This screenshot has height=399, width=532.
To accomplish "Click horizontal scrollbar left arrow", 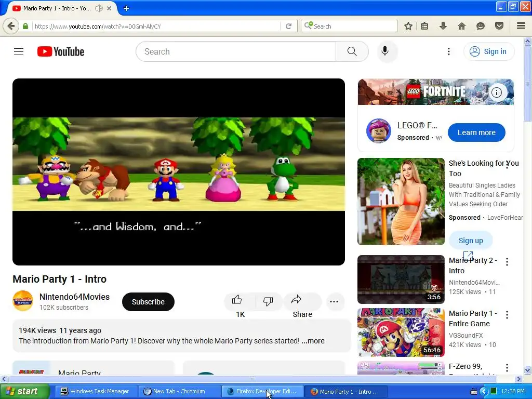I will click(4, 379).
